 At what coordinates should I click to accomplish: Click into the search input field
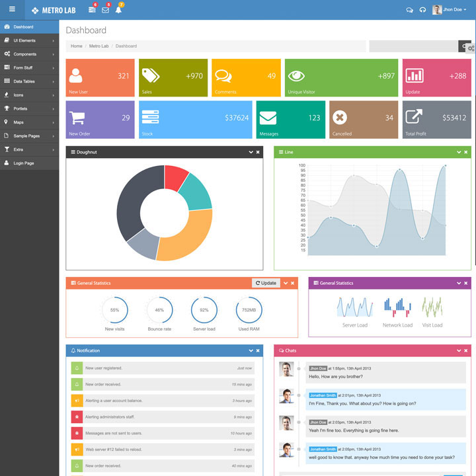pos(413,46)
